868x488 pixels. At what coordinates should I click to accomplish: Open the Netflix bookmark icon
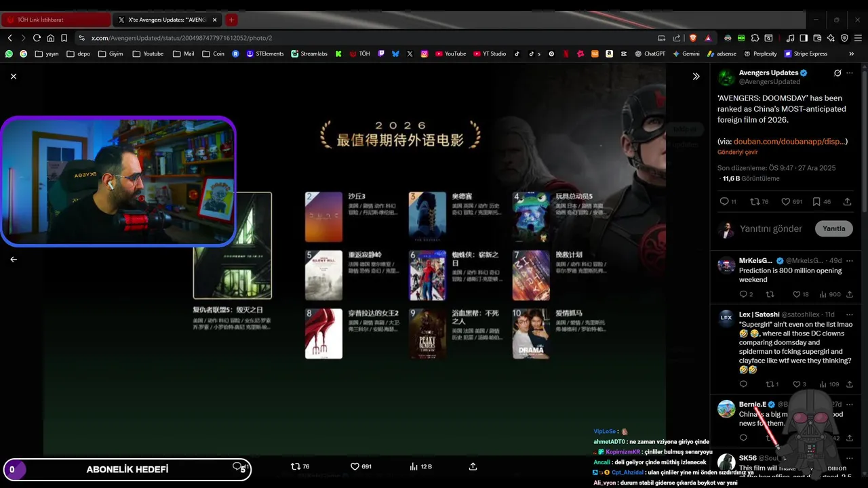(566, 54)
